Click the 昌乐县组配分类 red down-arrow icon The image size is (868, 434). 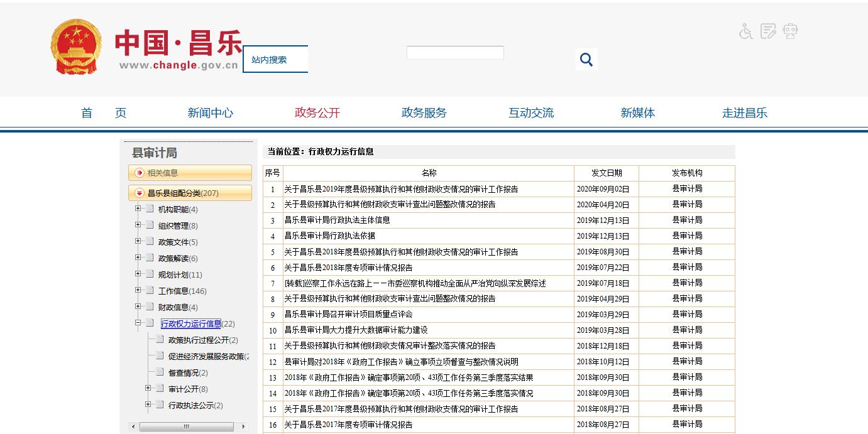tap(140, 193)
